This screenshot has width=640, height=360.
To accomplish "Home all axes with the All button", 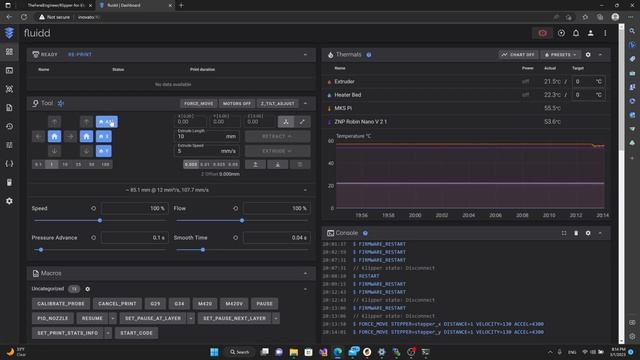I will pyautogui.click(x=107, y=122).
